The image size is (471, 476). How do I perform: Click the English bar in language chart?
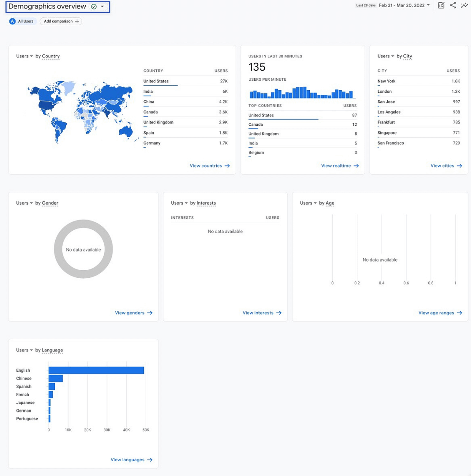click(x=96, y=370)
